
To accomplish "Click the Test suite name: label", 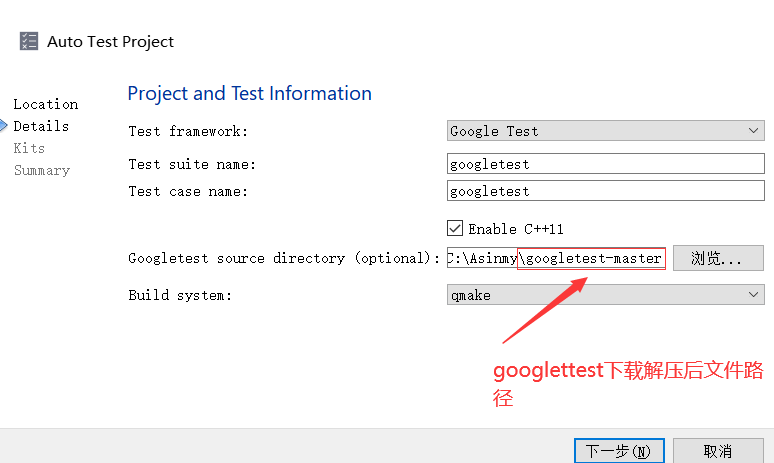I will [x=192, y=164].
